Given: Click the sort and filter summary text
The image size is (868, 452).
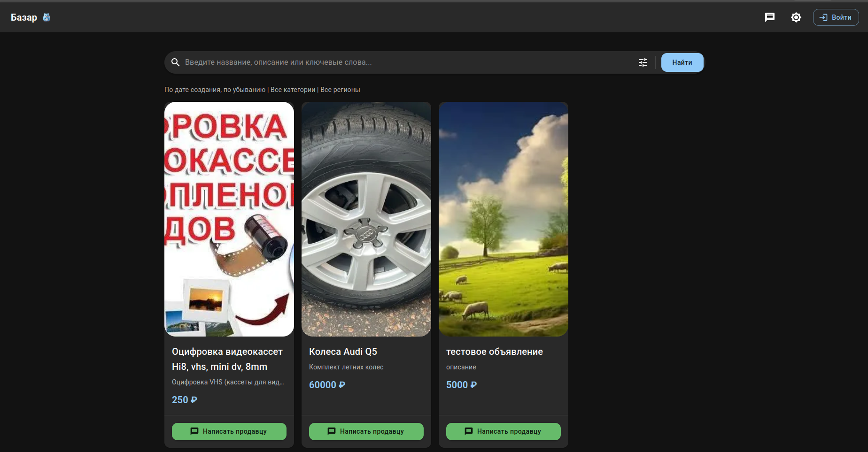Looking at the screenshot, I should [262, 90].
